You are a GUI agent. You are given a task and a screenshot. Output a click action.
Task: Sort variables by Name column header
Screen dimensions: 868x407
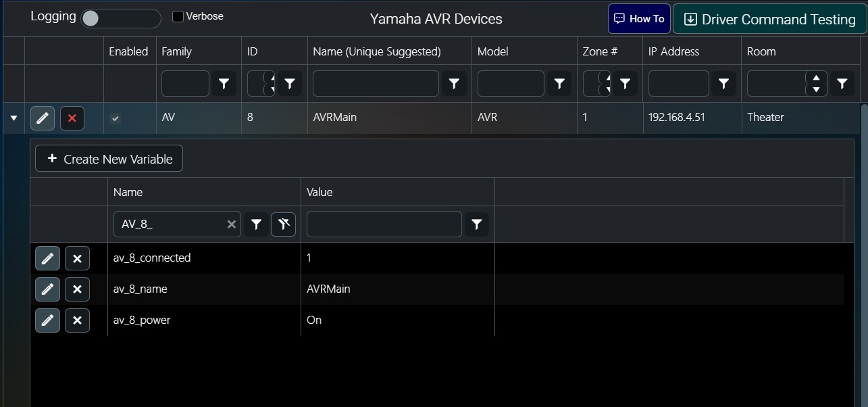pos(128,192)
